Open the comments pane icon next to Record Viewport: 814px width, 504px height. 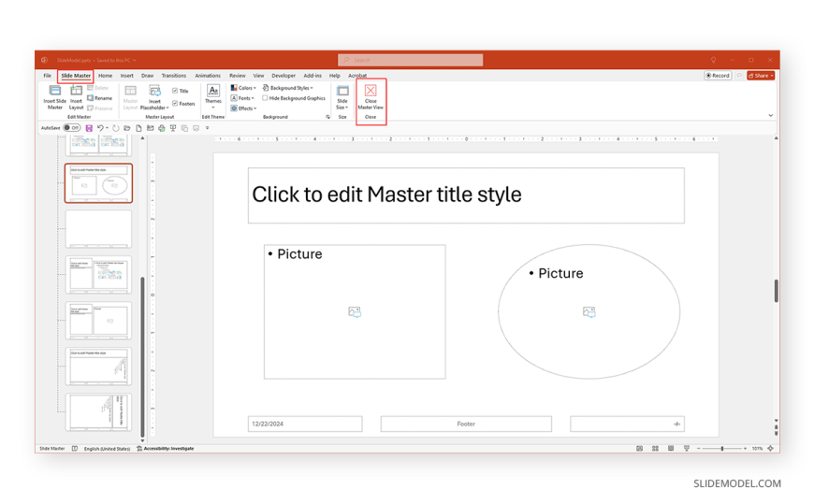(x=739, y=76)
